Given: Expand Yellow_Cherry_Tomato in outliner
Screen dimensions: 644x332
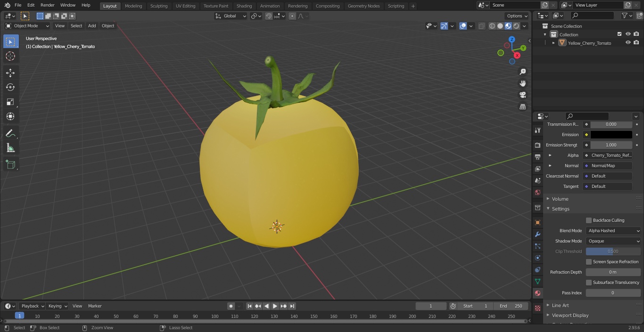Looking at the screenshot, I should (553, 43).
